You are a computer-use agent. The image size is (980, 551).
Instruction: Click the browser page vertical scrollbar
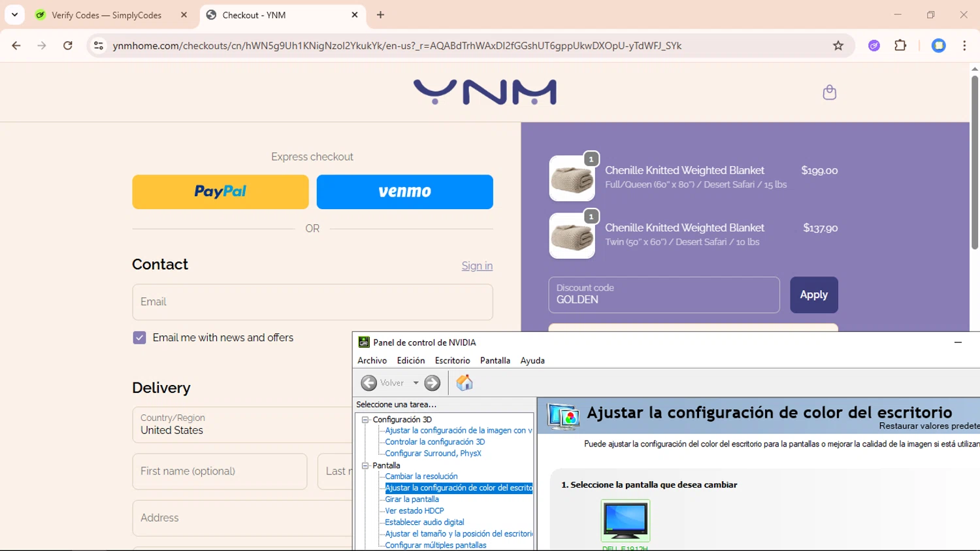[974, 161]
